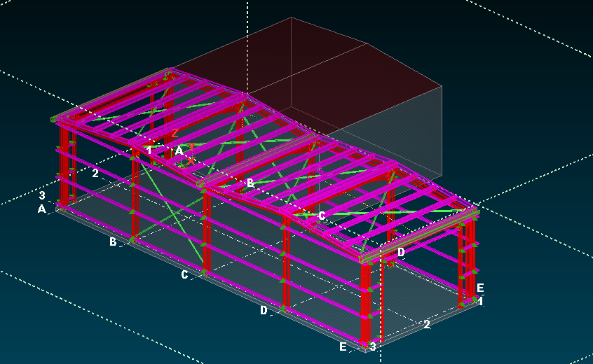This screenshot has width=593, height=364.
Task: Click grid label D below the front wall
Action: click(264, 310)
